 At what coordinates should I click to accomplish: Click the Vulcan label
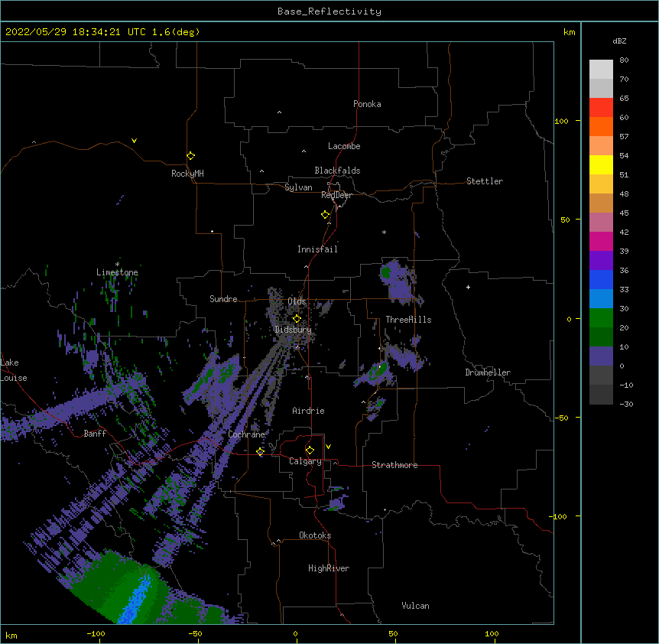(x=415, y=606)
